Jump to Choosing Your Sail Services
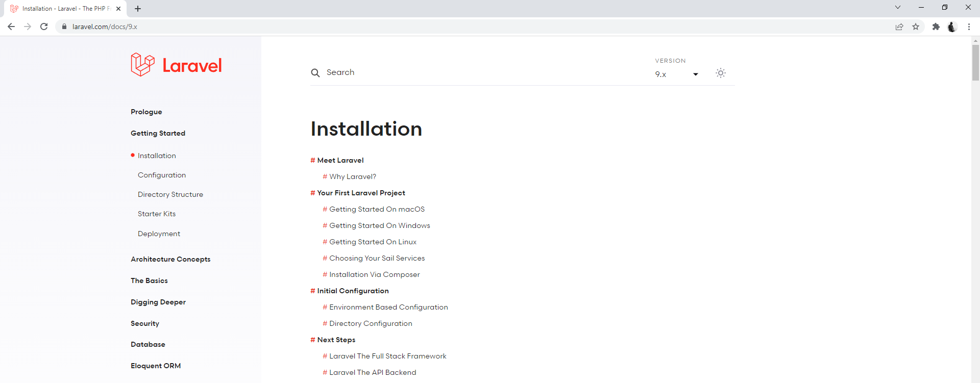 coord(377,258)
